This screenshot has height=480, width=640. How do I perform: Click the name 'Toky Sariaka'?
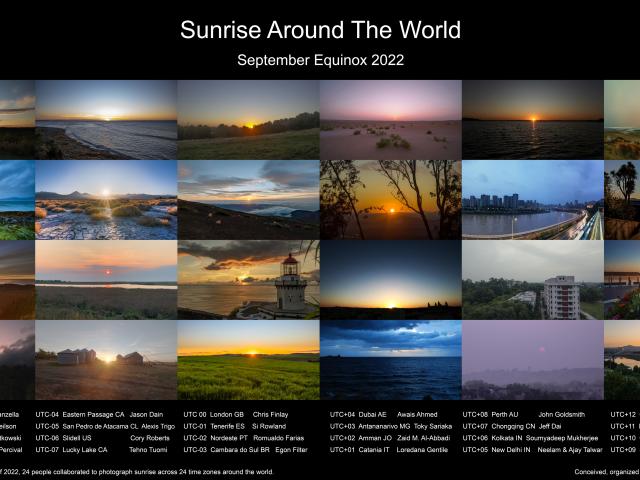pos(433,426)
